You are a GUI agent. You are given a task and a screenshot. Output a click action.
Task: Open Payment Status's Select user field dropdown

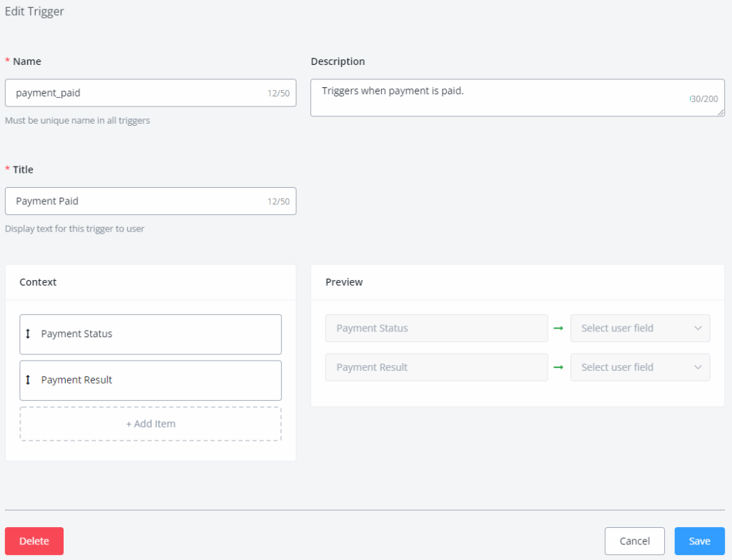640,328
